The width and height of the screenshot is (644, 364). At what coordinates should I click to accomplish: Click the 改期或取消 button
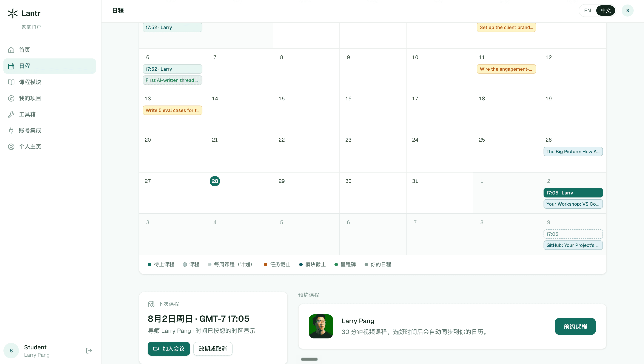pos(213,349)
